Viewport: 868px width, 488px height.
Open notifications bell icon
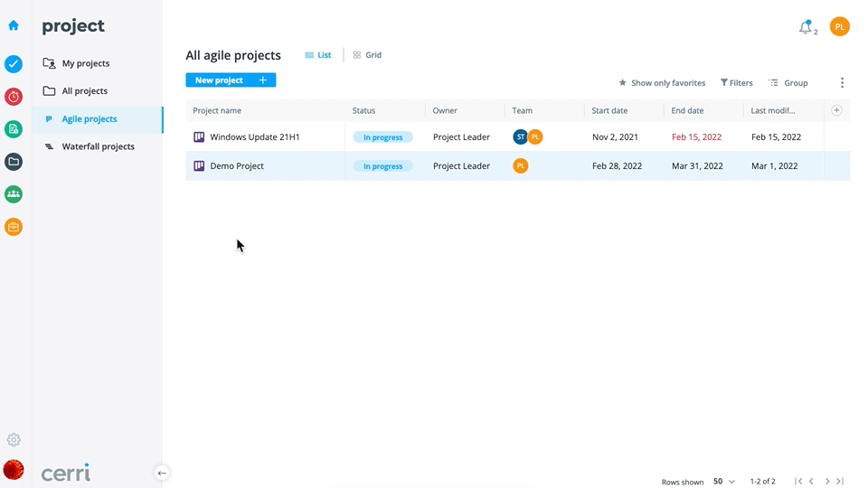point(806,27)
